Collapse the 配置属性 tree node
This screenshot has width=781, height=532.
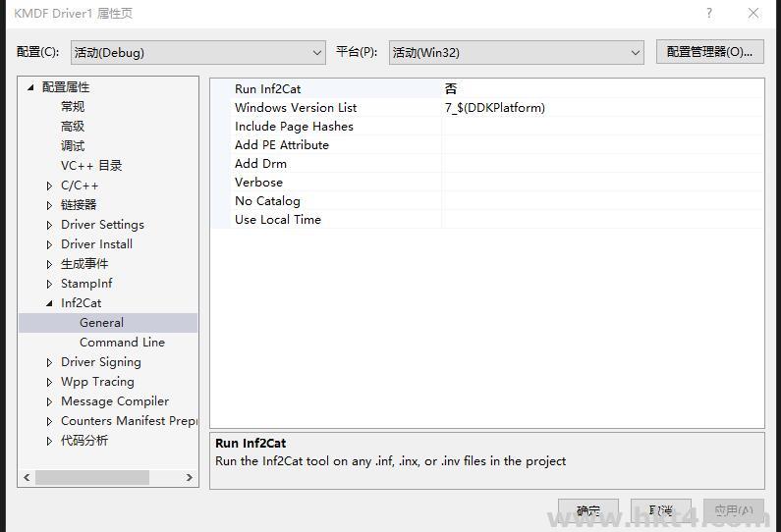30,87
